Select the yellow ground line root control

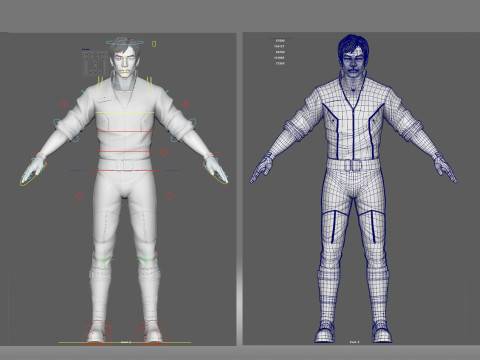(x=125, y=342)
